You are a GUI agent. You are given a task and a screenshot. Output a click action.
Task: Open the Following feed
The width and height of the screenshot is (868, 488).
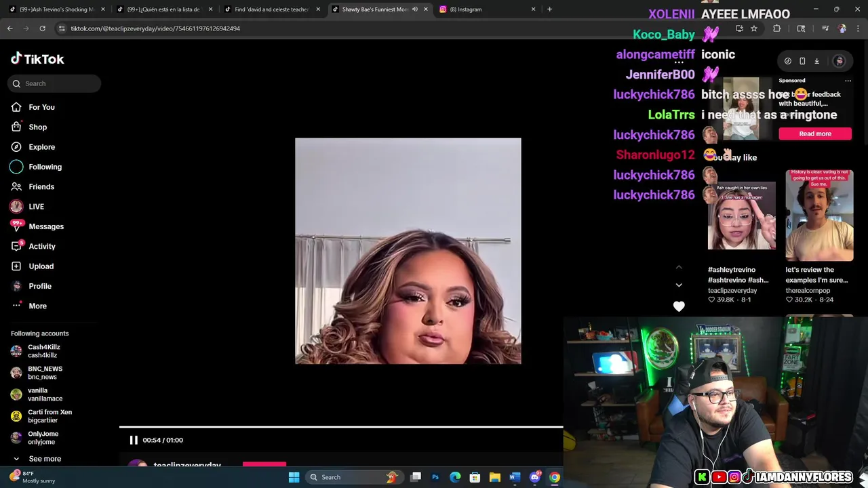click(45, 167)
